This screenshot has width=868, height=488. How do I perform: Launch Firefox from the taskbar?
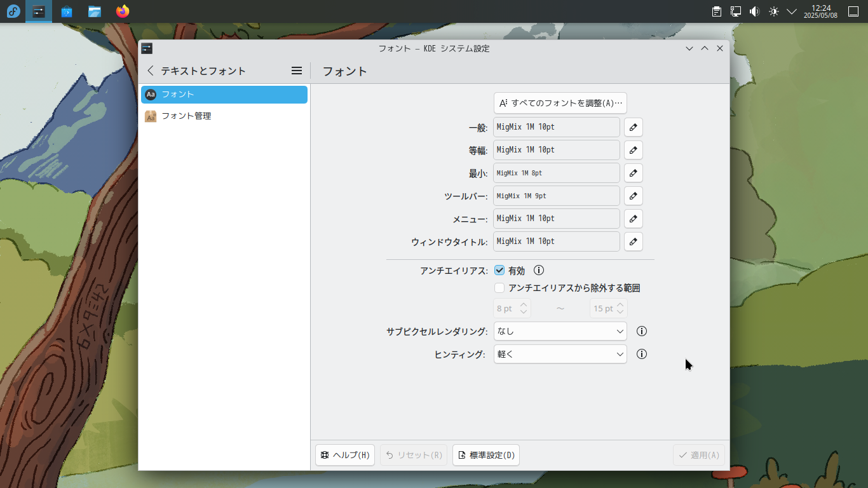coord(123,11)
